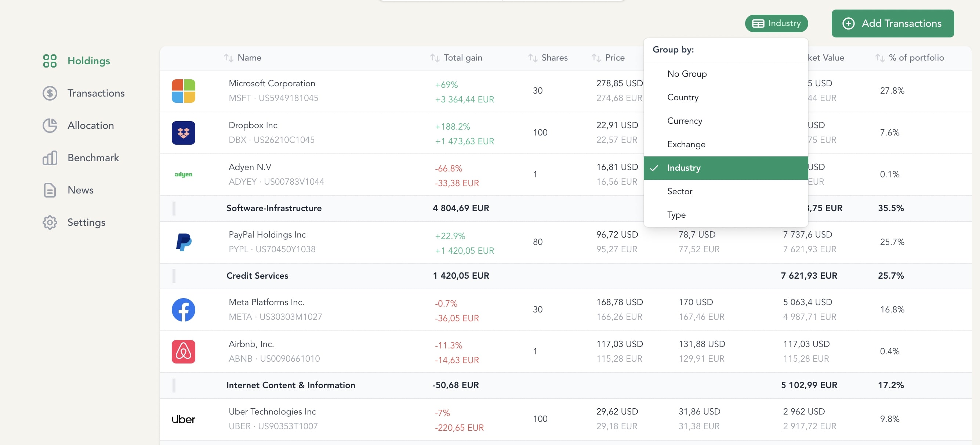Click the 27.8% portfolio share value
This screenshot has height=445, width=980.
tap(892, 91)
